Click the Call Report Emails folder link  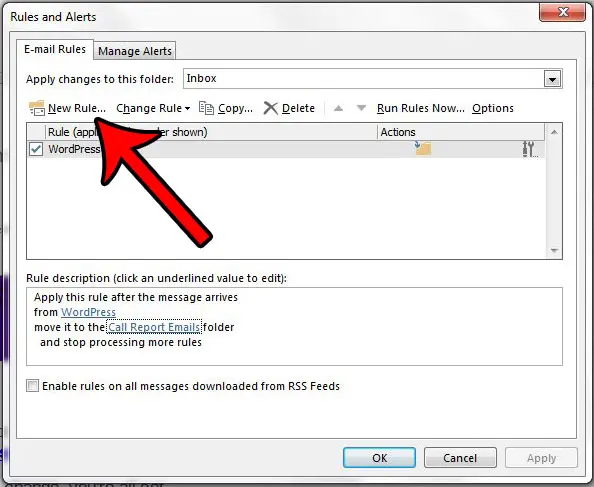[154, 327]
